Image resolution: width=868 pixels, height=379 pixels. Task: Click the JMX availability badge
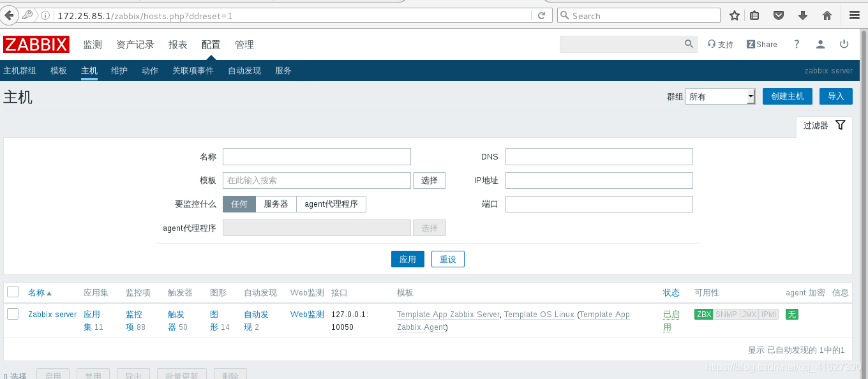[749, 314]
